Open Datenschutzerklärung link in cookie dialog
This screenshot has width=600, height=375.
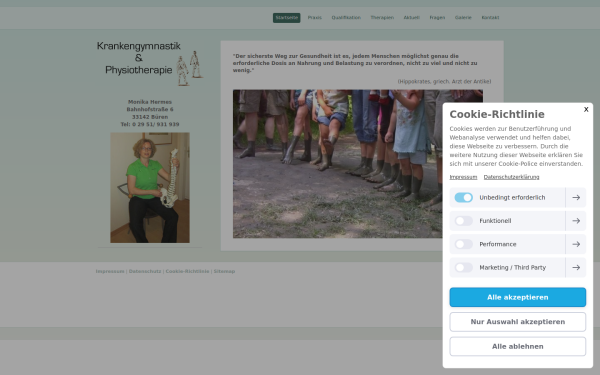point(511,177)
